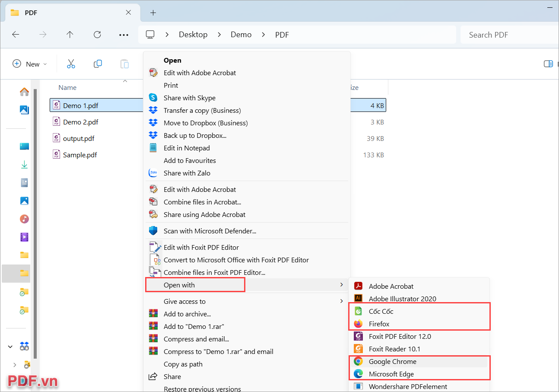The width and height of the screenshot is (559, 392).
Task: Open Videos icon in sidebar
Action: (x=24, y=237)
